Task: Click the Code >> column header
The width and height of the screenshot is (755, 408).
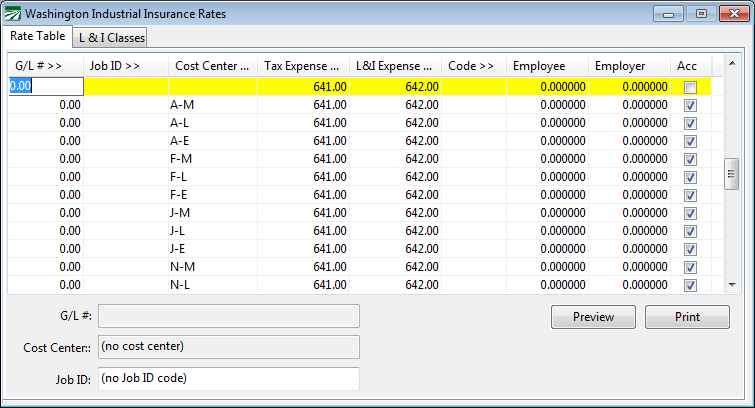Action: point(474,66)
